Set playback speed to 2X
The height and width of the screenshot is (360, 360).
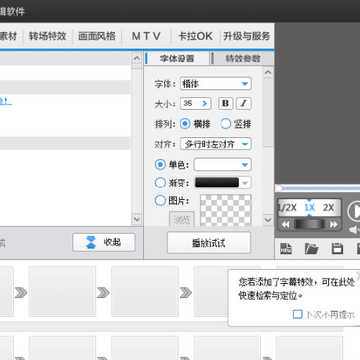point(328,208)
